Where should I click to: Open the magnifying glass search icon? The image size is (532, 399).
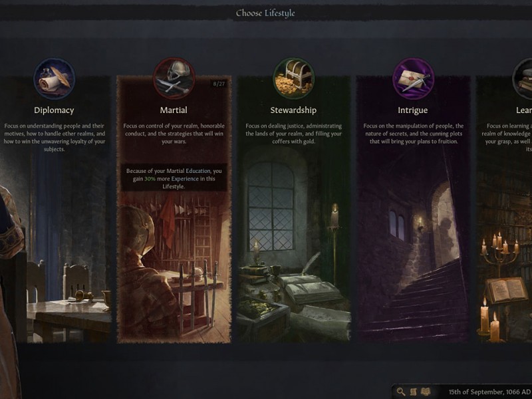click(x=401, y=392)
